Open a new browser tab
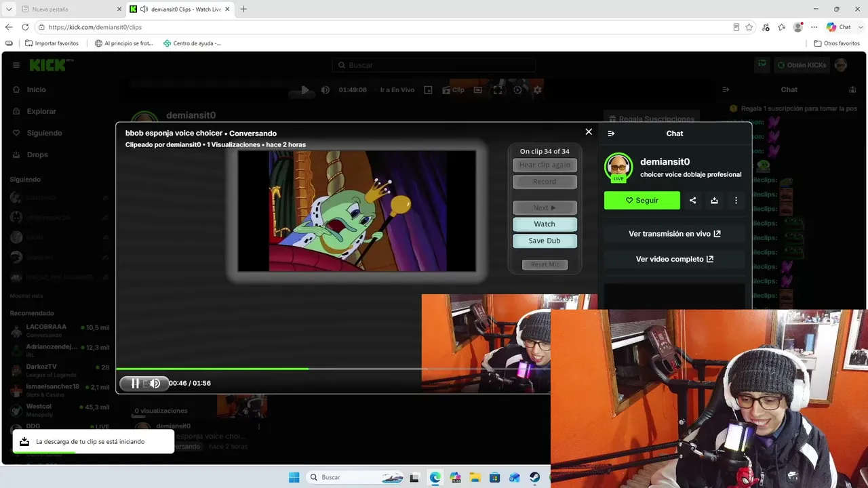868x488 pixels. click(x=243, y=9)
